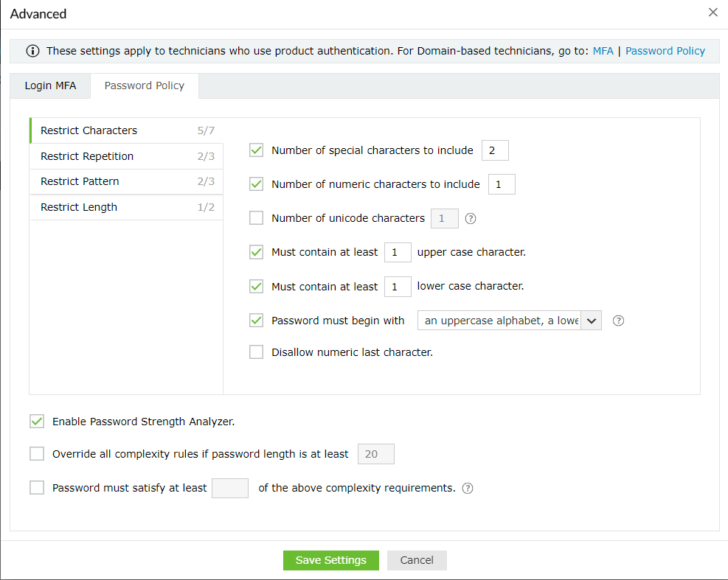Open the Password Policy link in banner

pyautogui.click(x=665, y=51)
